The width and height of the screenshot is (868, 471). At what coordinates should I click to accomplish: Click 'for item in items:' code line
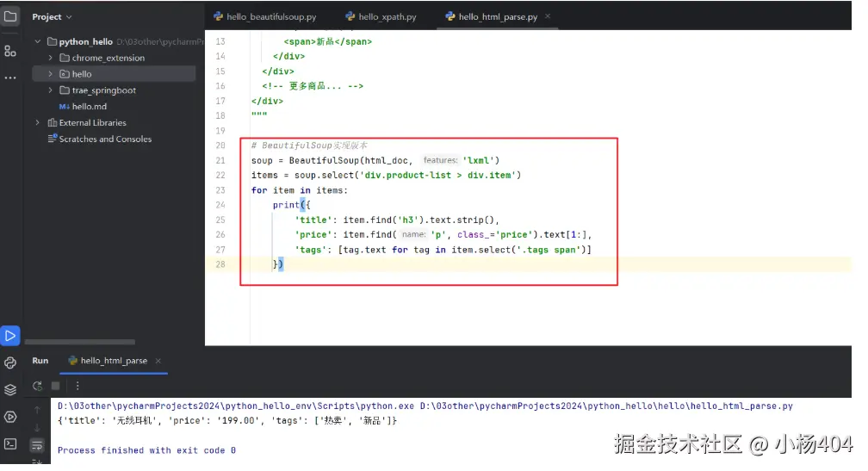[300, 189]
